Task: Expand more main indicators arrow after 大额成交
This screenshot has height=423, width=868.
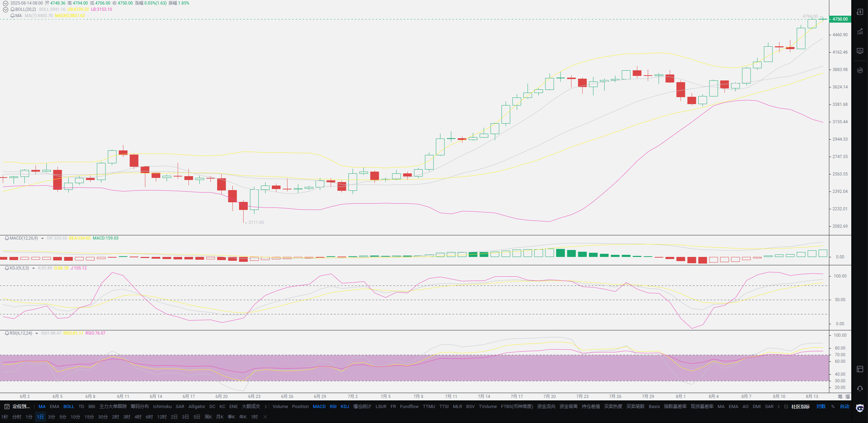Action: pyautogui.click(x=266, y=407)
